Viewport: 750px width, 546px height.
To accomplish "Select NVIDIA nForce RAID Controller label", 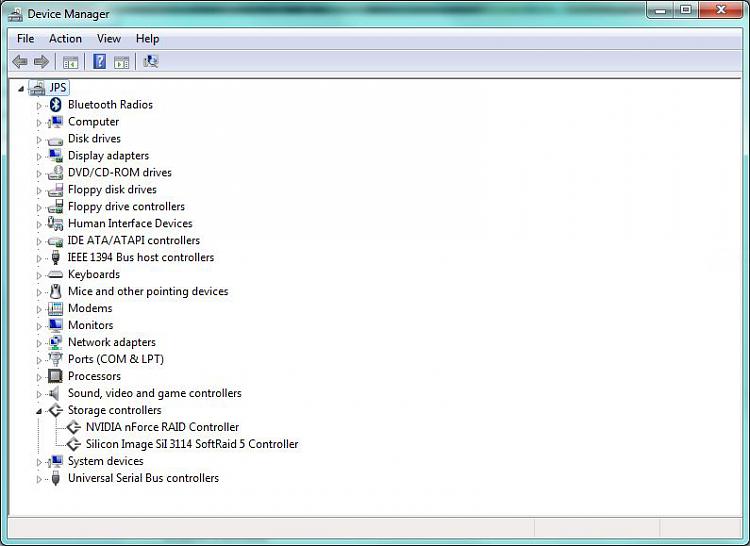I will click(x=162, y=427).
